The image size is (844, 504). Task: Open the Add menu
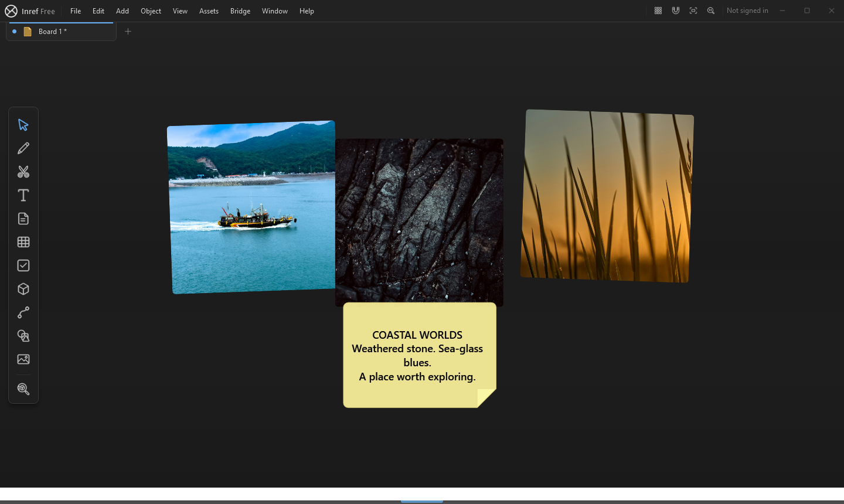[122, 11]
